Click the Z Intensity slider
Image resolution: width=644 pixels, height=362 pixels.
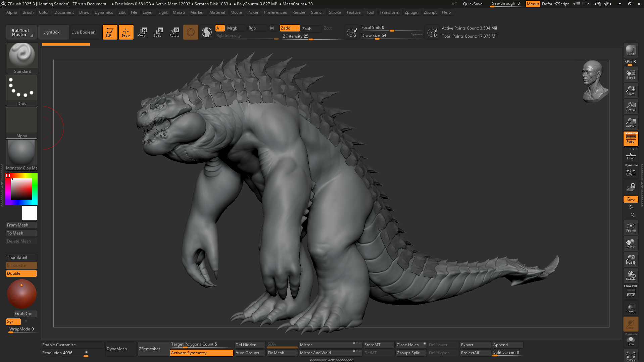(x=312, y=37)
